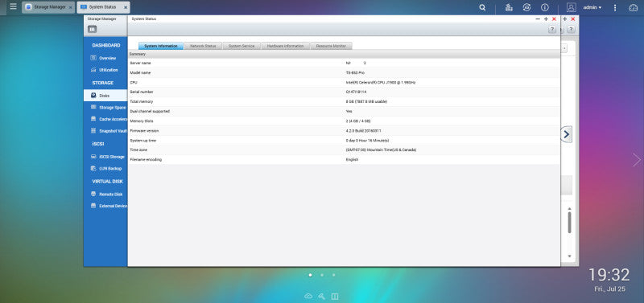
Task: Select Overview in Storage Manager sidebar
Action: (x=105, y=58)
